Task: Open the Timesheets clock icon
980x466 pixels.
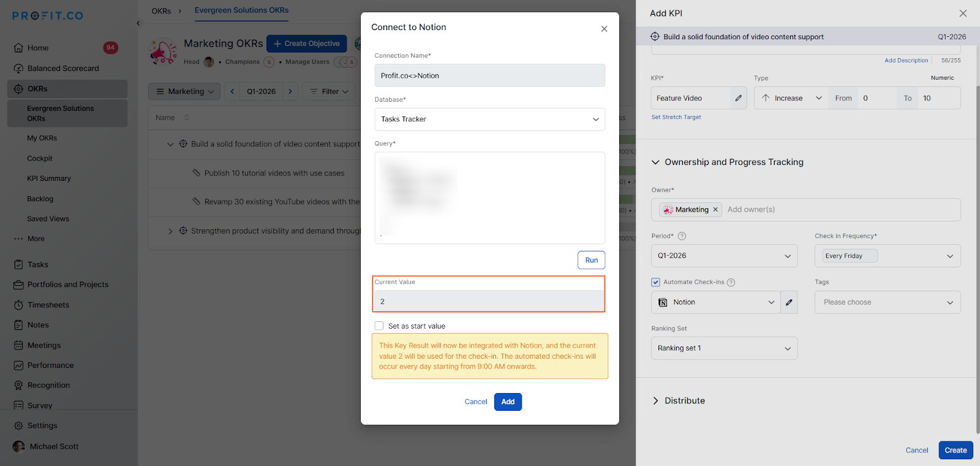Action: [18, 305]
